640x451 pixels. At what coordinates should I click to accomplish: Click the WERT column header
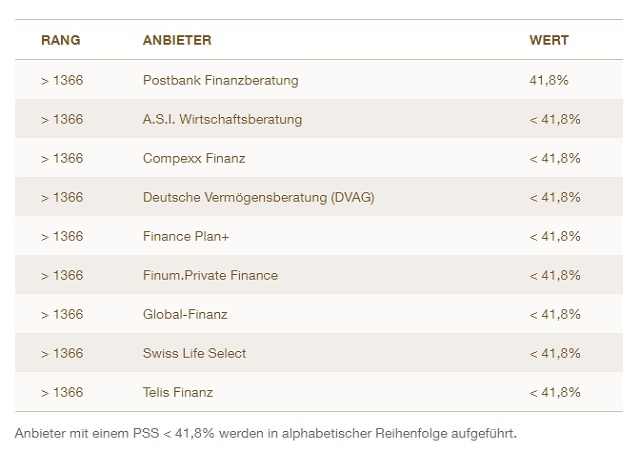point(548,40)
